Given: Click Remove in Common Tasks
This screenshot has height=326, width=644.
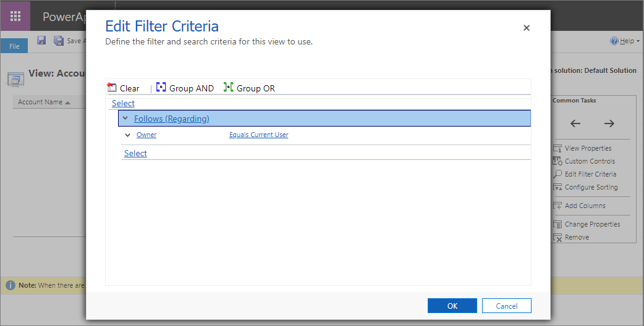Looking at the screenshot, I should [x=577, y=238].
